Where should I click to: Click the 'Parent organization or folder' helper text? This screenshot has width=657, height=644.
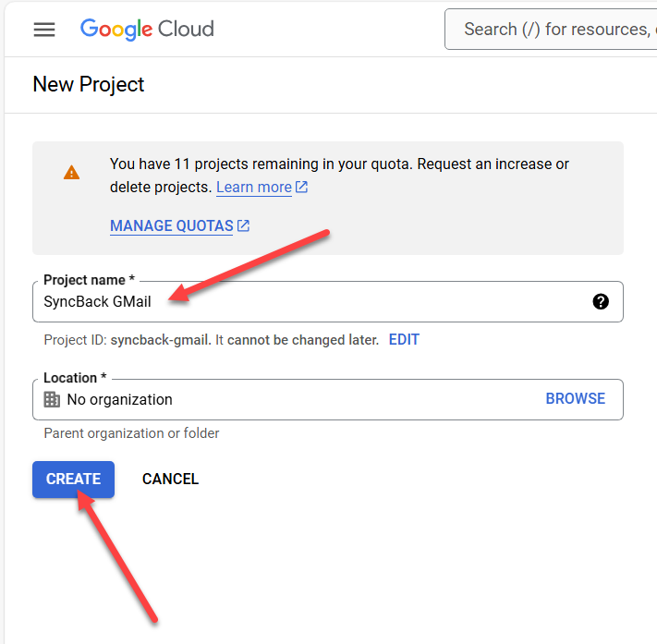(131, 433)
